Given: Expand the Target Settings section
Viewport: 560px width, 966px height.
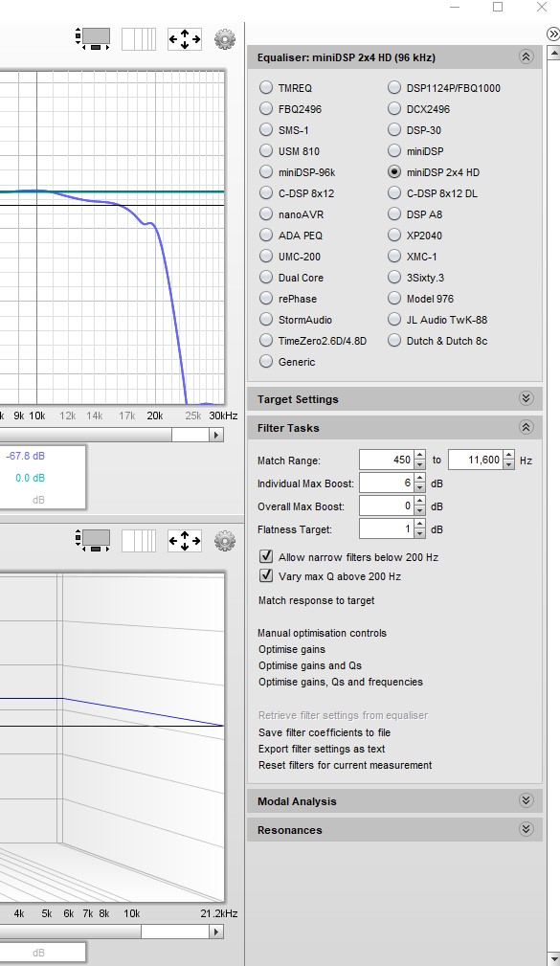Looking at the screenshot, I should (526, 398).
